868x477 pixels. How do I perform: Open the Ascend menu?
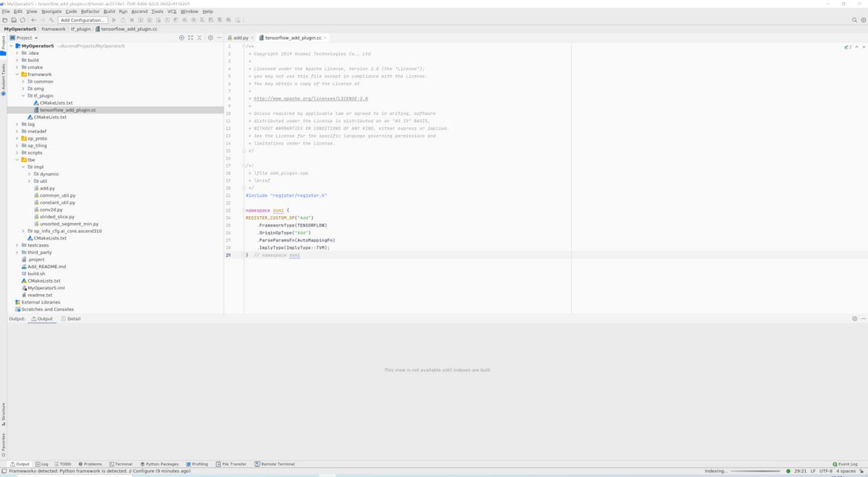point(139,12)
